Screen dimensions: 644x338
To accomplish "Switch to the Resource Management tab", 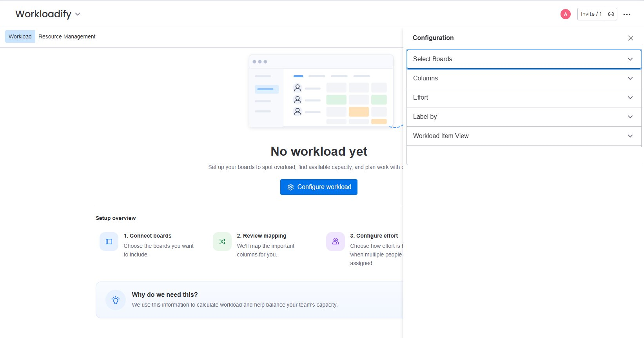I will point(67,36).
